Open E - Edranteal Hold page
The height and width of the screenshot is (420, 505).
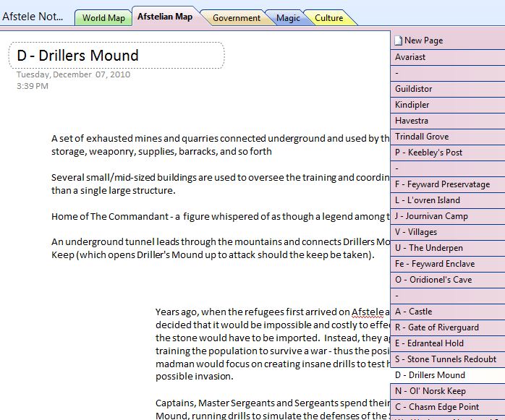point(448,343)
